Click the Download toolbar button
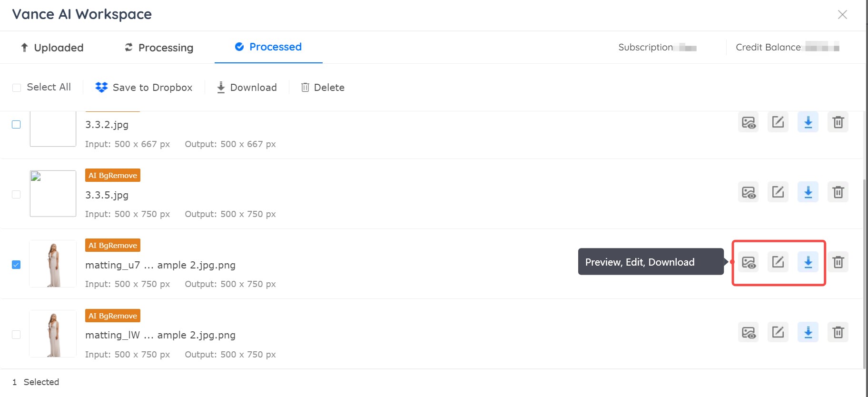The width and height of the screenshot is (868, 397). 247,88
